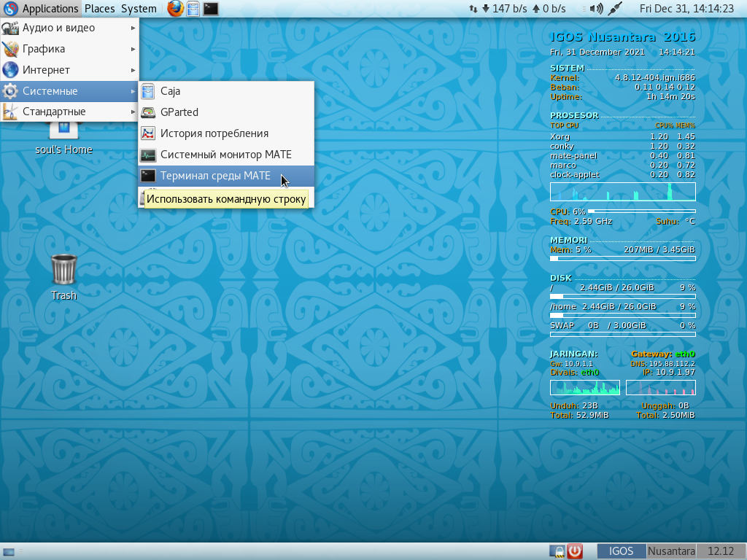Click the Стандартные accessories icon

pos(10,112)
